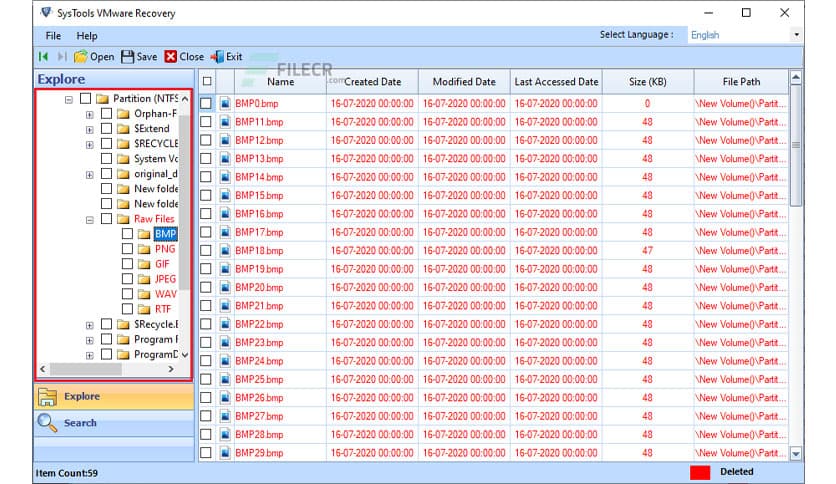Click the red Close toolbar icon

(x=171, y=57)
